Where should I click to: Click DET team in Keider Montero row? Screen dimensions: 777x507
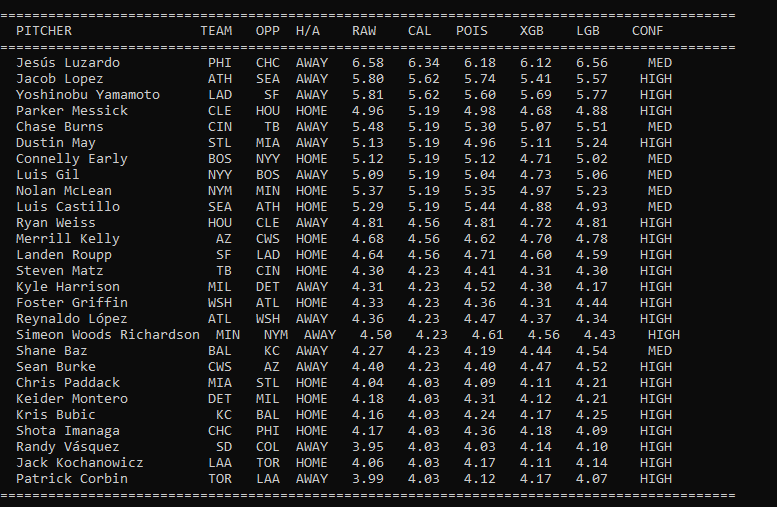pyautogui.click(x=220, y=398)
